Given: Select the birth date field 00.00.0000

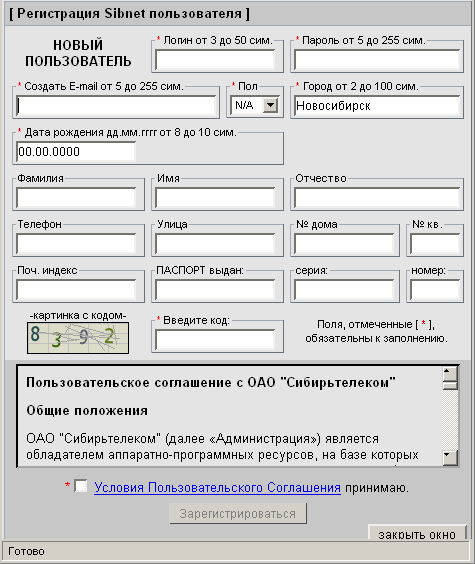Looking at the screenshot, I should coord(76,151).
